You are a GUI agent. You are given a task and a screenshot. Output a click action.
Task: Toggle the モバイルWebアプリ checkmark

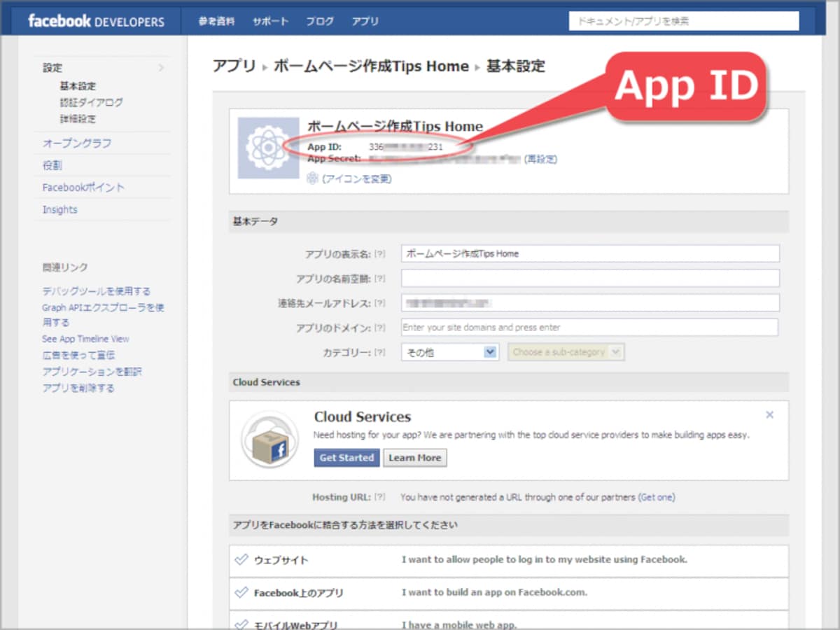pyautogui.click(x=241, y=624)
